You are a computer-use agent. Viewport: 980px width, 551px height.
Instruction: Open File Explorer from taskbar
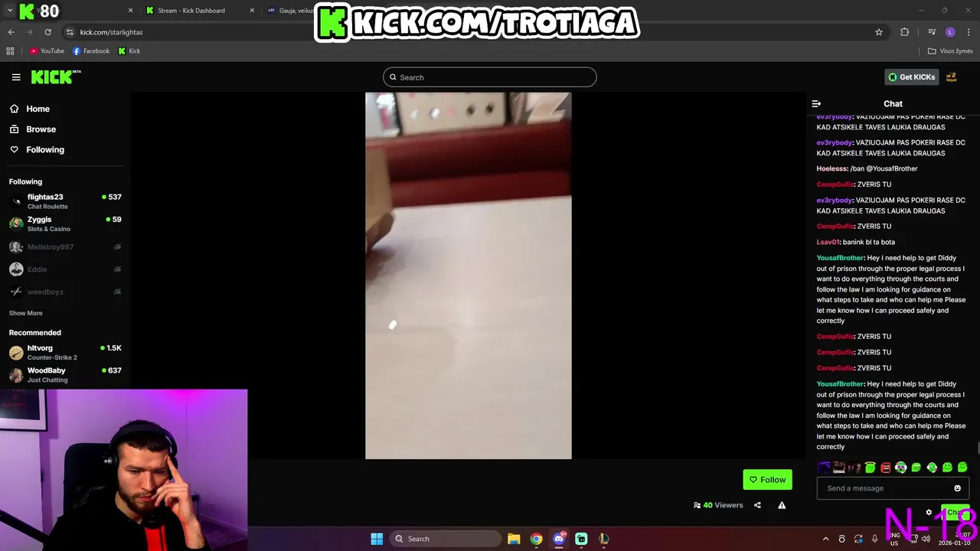(514, 539)
